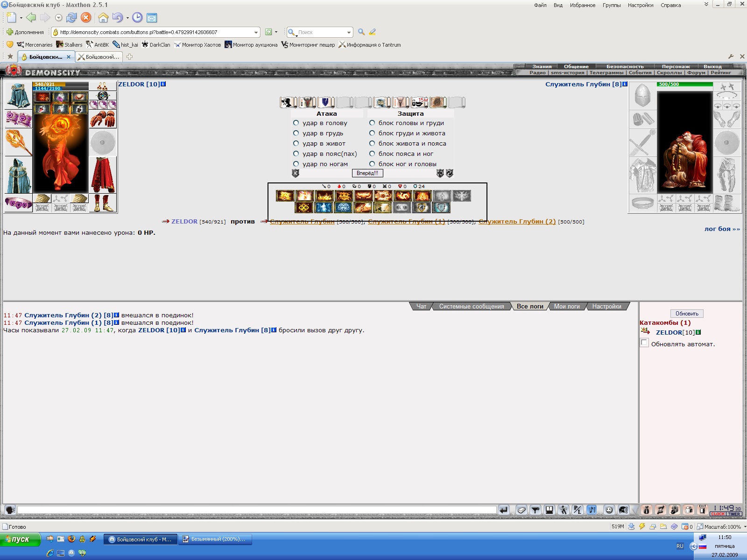Image resolution: width=747 pixels, height=560 pixels.
Task: Open the 'Системные сообщения' tab
Action: 472,307
